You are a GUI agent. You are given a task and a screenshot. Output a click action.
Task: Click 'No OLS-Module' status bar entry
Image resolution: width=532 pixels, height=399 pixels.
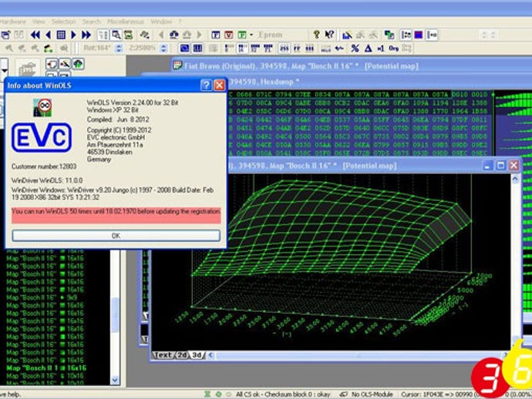372,394
